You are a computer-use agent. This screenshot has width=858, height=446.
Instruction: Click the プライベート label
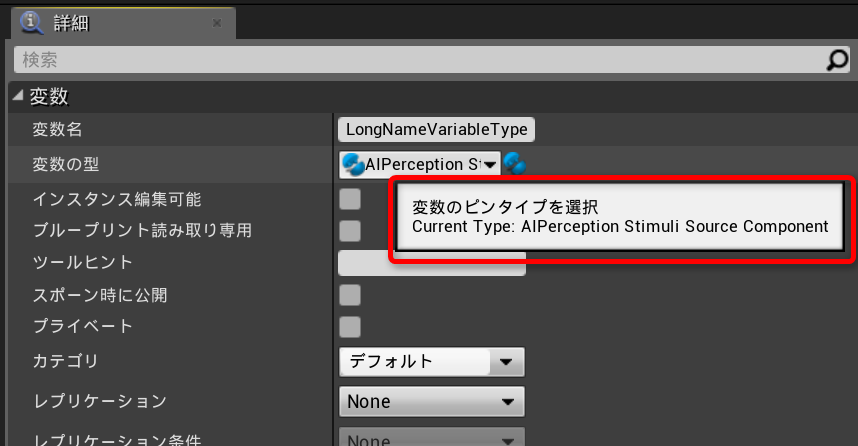(83, 326)
